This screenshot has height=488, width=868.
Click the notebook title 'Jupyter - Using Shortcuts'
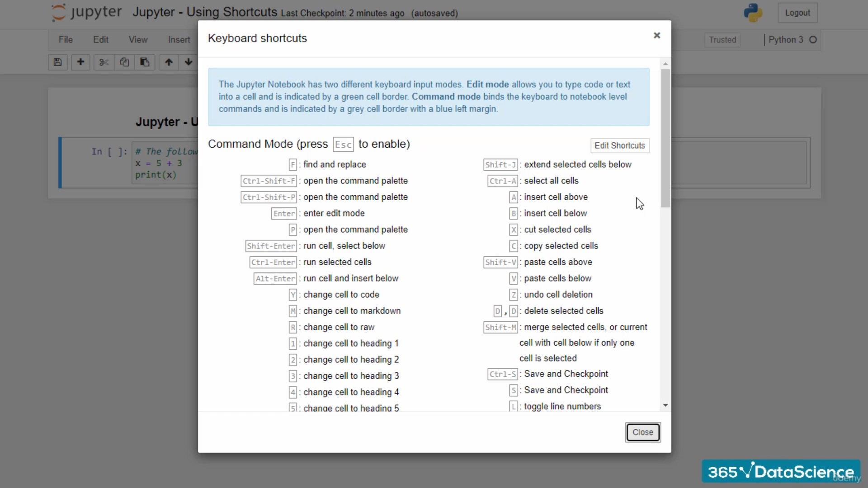[x=205, y=12]
